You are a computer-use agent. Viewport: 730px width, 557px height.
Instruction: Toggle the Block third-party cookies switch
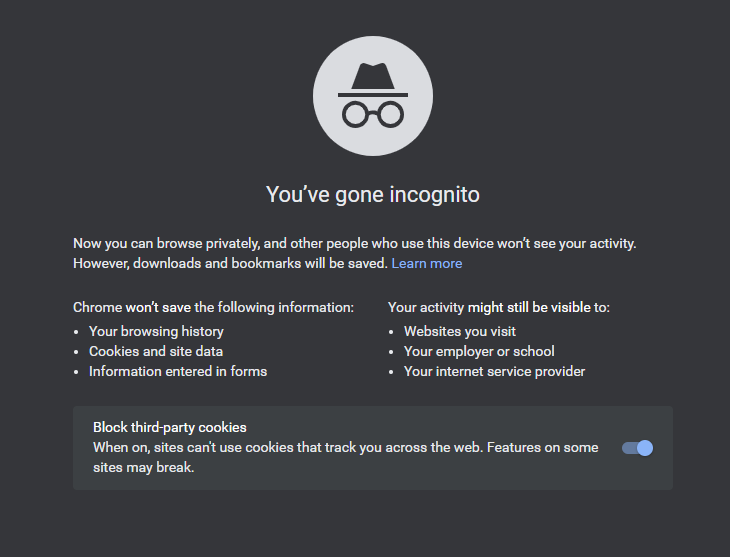(x=638, y=448)
